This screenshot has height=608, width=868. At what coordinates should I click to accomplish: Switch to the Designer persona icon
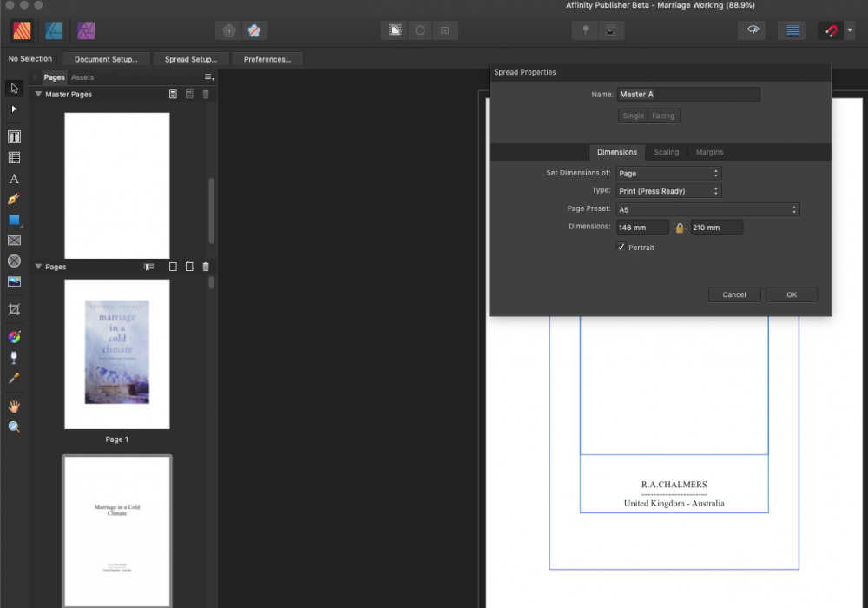pos(54,30)
